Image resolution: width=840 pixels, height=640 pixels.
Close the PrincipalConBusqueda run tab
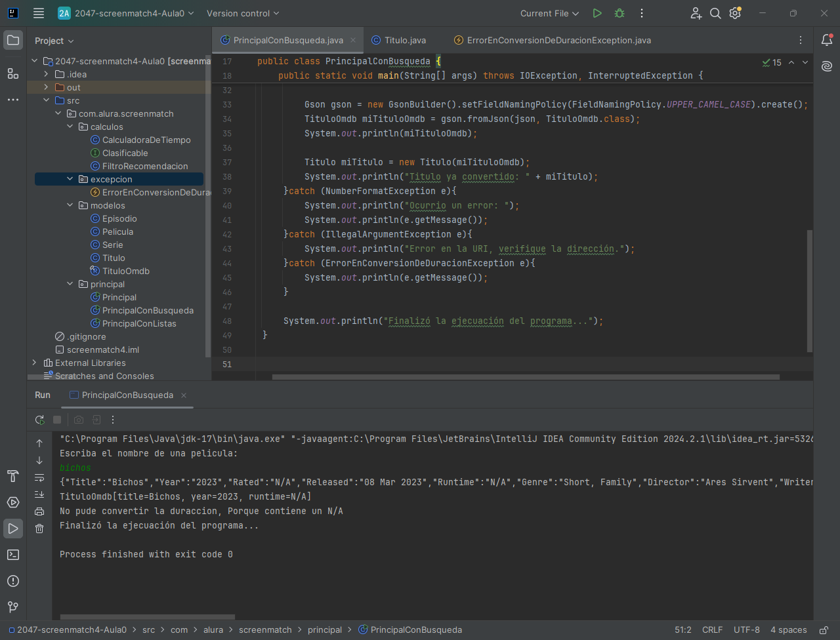tap(184, 395)
